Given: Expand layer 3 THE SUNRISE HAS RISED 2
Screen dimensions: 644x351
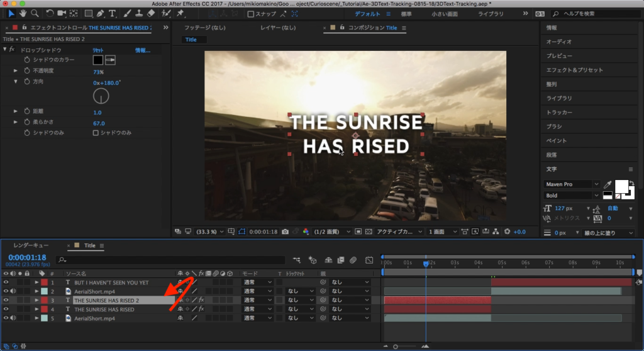Looking at the screenshot, I should [36, 301].
